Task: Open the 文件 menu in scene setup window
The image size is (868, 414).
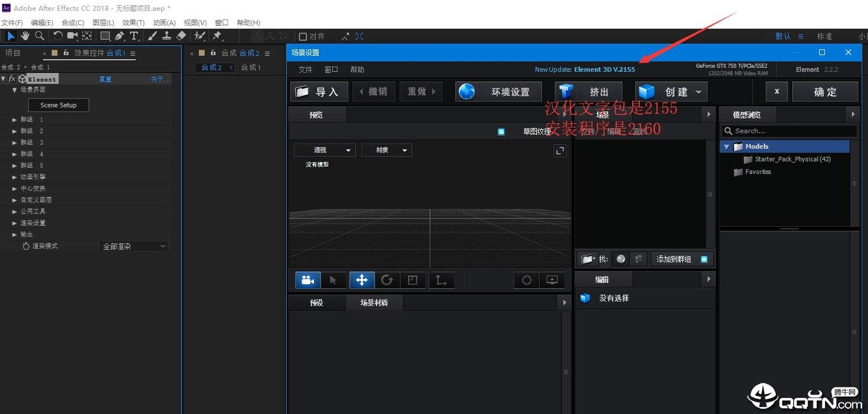Action: pyautogui.click(x=305, y=69)
